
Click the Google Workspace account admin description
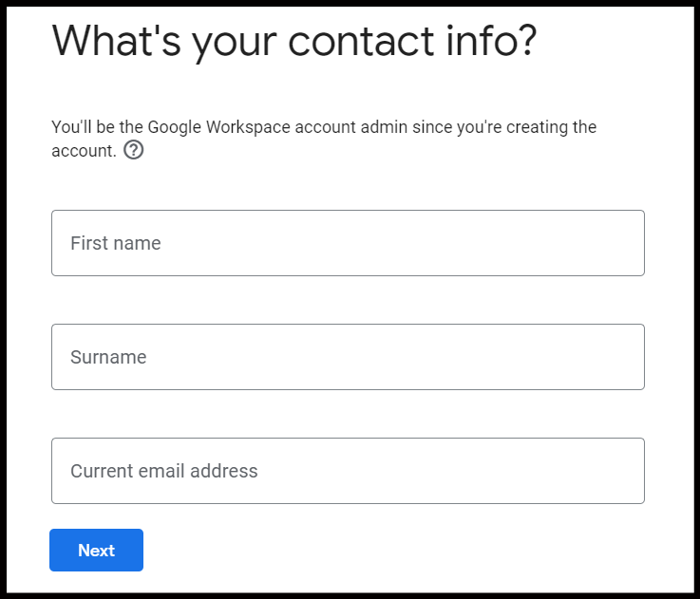(x=324, y=139)
